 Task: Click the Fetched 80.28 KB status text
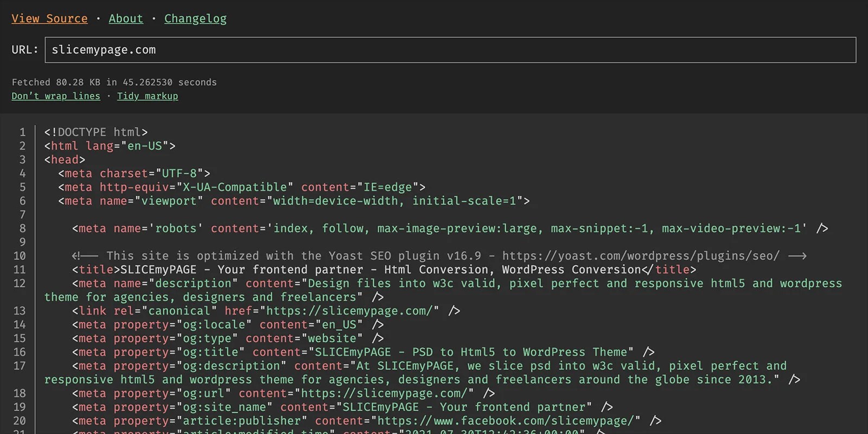tap(114, 82)
